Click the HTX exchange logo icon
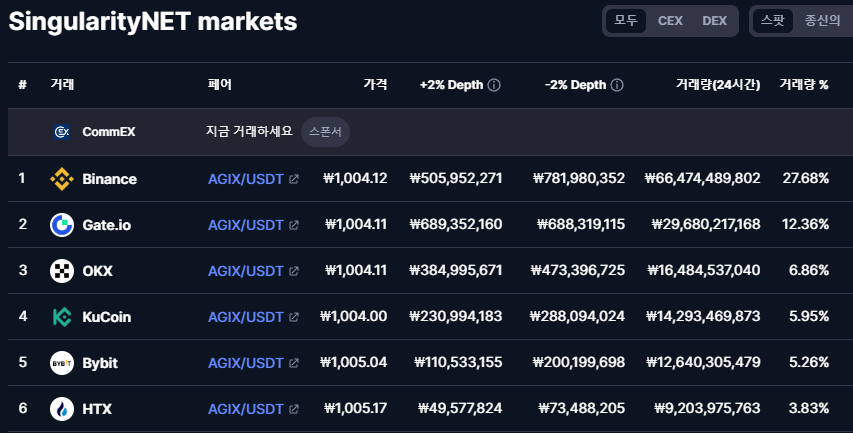The width and height of the screenshot is (853, 433). pos(62,409)
